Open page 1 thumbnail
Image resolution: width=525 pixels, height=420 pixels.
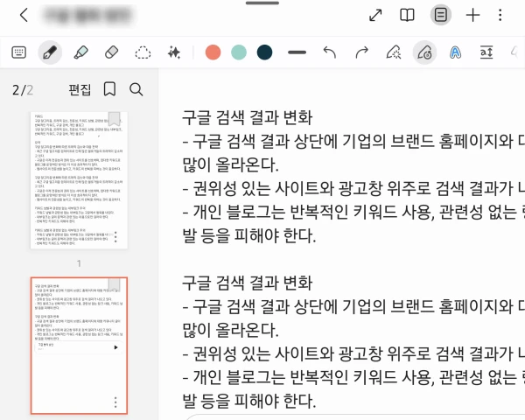(x=79, y=180)
